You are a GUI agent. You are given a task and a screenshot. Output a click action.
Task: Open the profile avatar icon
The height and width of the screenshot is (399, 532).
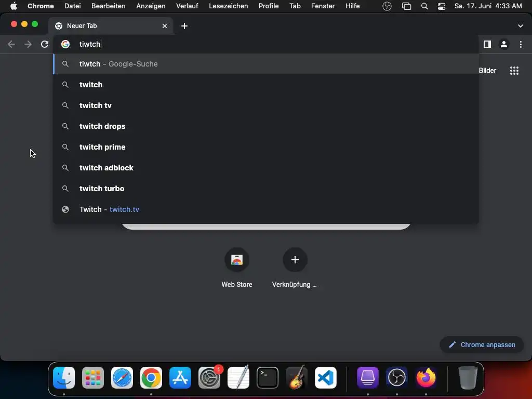pyautogui.click(x=504, y=44)
